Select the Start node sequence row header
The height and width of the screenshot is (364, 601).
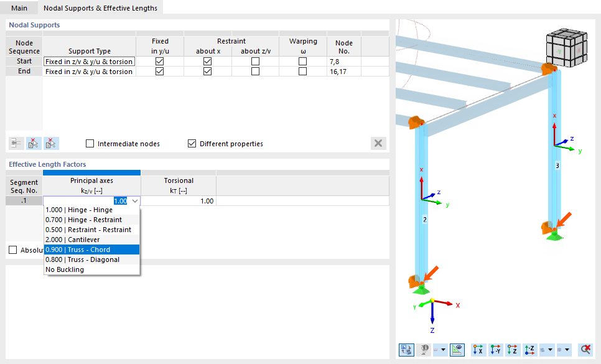click(x=24, y=62)
